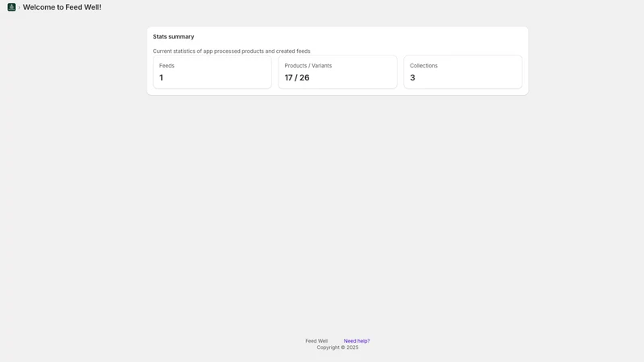Click the Collections label

click(x=423, y=66)
